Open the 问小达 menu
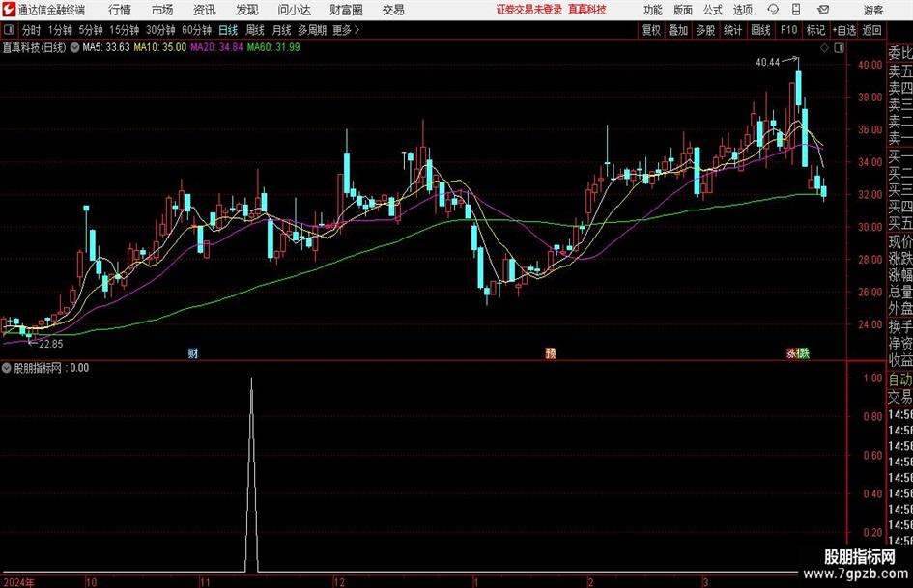Screen dimensions: 913x588 pyautogui.click(x=294, y=10)
